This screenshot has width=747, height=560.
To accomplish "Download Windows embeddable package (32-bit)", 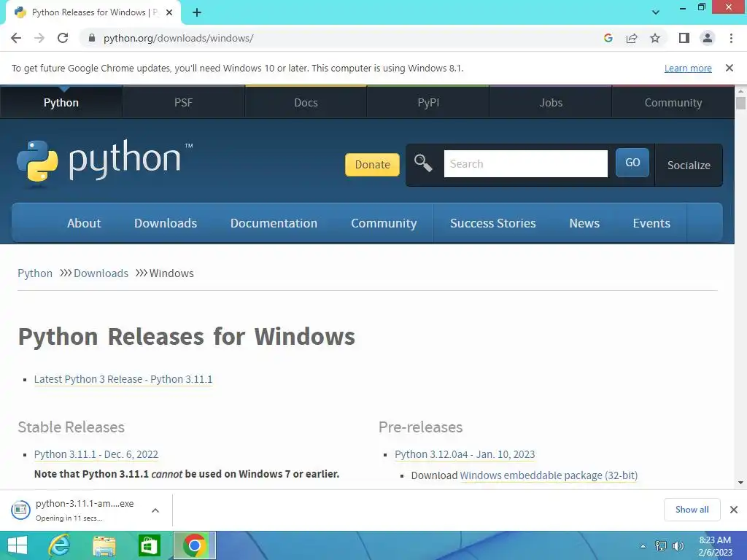I will tap(549, 475).
